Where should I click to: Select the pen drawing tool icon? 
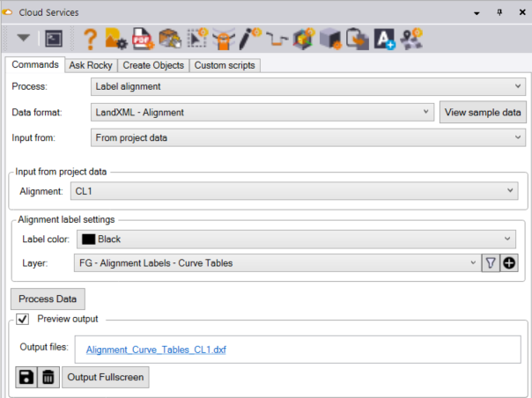pos(250,39)
